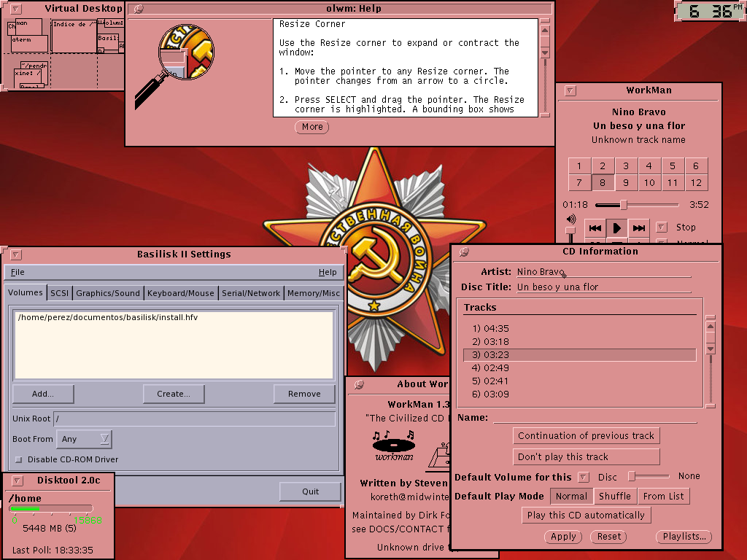
Task: Enable Disable CD-ROM Driver checkbox
Action: [18, 460]
